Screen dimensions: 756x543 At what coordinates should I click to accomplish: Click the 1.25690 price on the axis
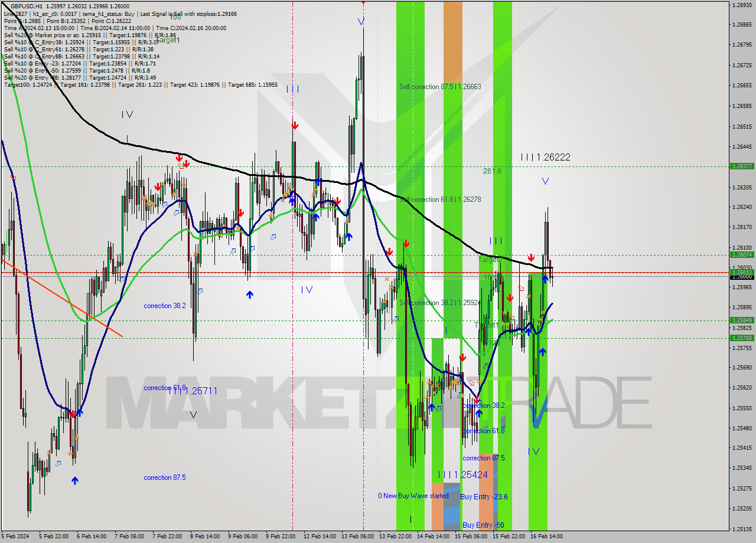pyautogui.click(x=742, y=367)
